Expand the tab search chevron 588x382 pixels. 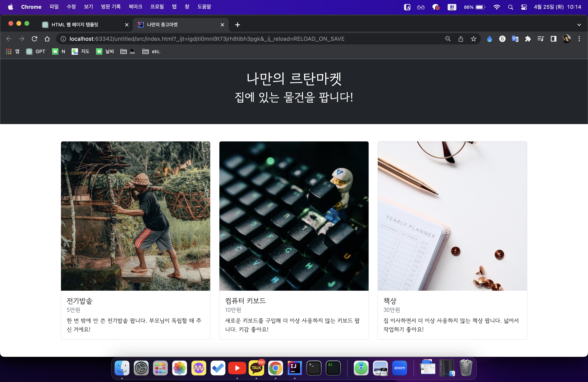click(x=579, y=25)
